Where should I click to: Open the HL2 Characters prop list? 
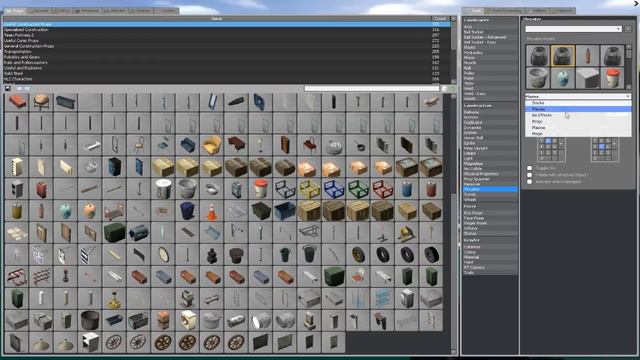(227, 79)
